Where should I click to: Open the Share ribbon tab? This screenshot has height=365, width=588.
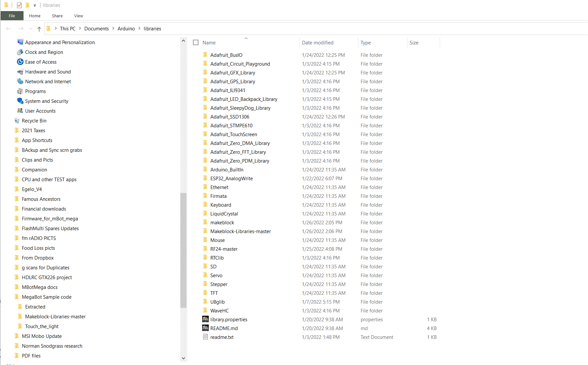57,16
